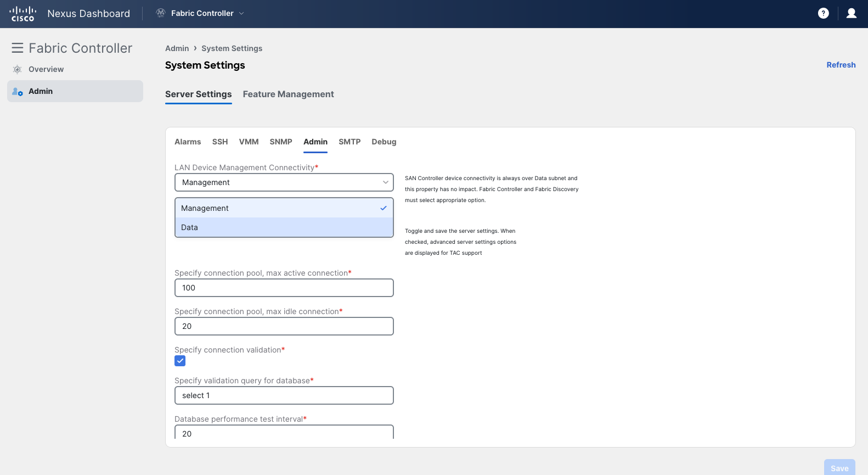Click the Fabric Controller service icon in header
This screenshot has height=475, width=868.
161,13
